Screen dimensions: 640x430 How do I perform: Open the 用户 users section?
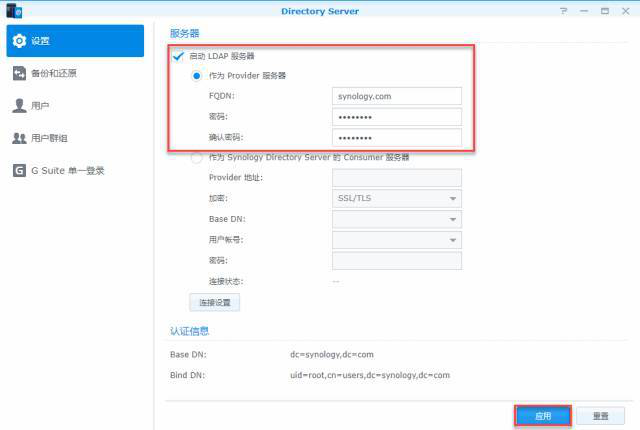pyautogui.click(x=75, y=106)
